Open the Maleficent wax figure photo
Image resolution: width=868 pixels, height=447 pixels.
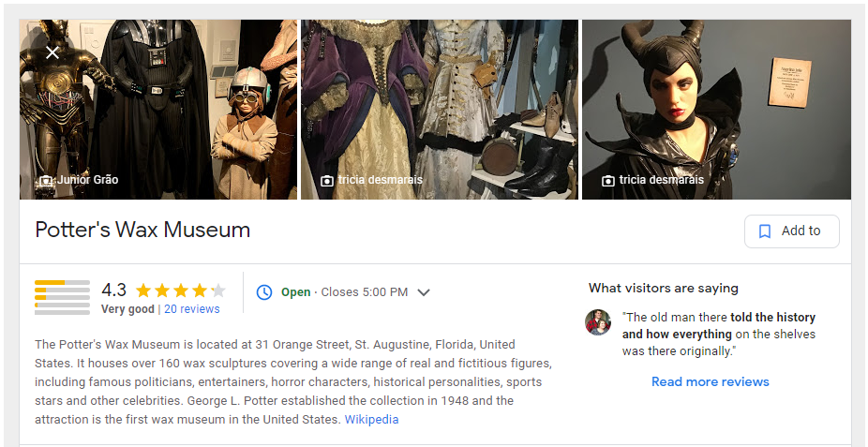pyautogui.click(x=716, y=110)
